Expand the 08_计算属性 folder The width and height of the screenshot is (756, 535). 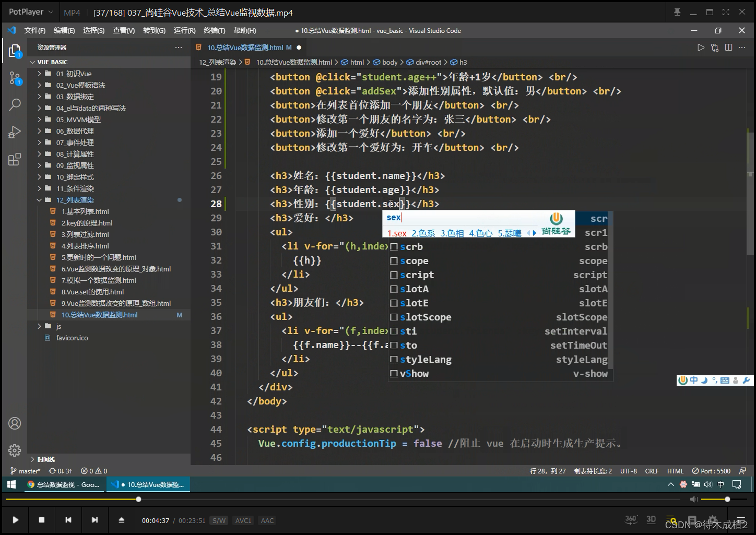75,154
